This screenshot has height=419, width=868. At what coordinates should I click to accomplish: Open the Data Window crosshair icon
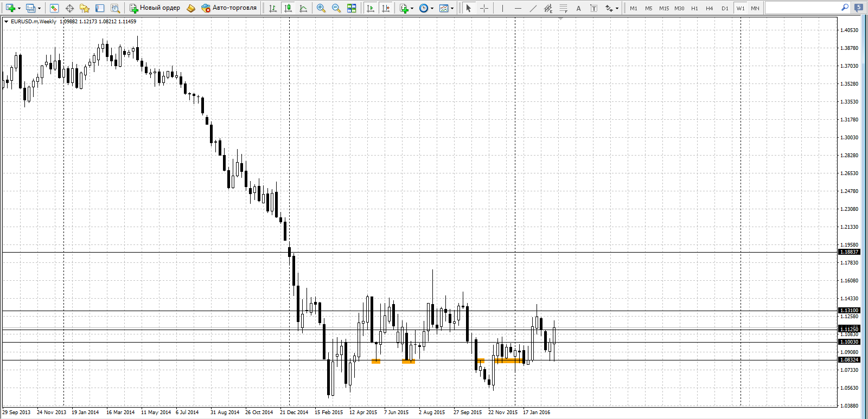69,8
